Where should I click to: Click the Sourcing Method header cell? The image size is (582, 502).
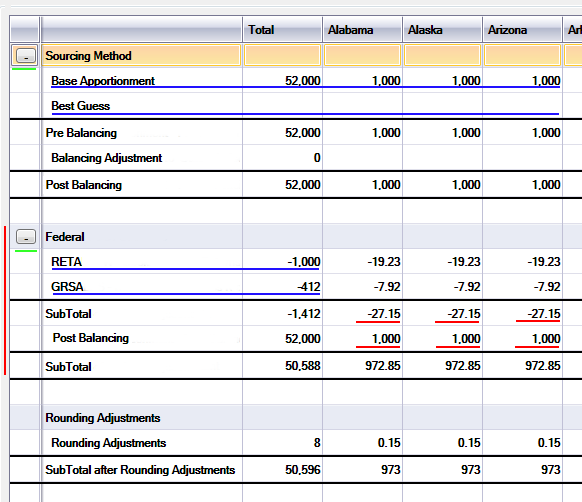coord(141,56)
